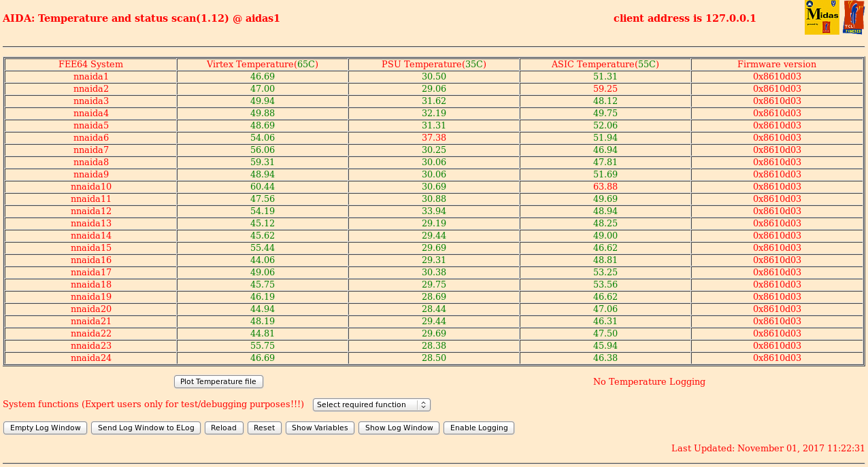Image resolution: width=868 pixels, height=467 pixels.
Task: Click PSU temperature value 37.38
Action: click(x=434, y=138)
